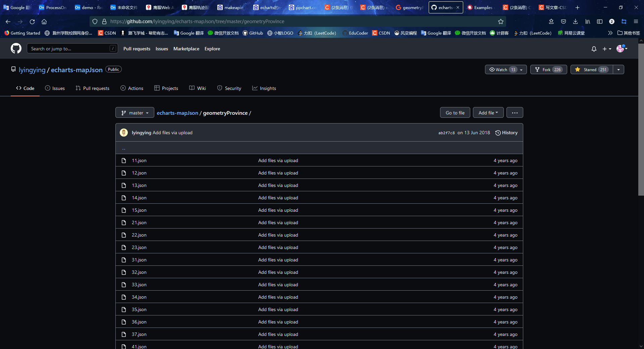
Task: Open the Watch notifications dropdown
Action: click(x=506, y=69)
